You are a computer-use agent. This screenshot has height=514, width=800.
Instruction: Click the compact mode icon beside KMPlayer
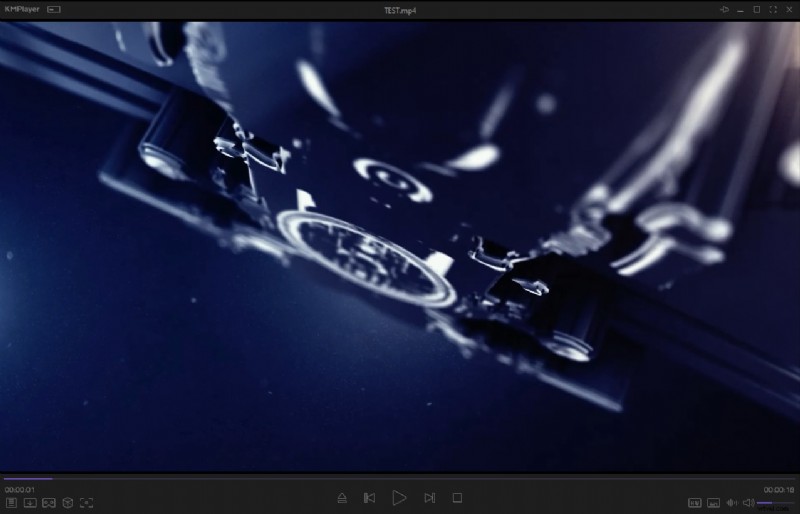53,9
